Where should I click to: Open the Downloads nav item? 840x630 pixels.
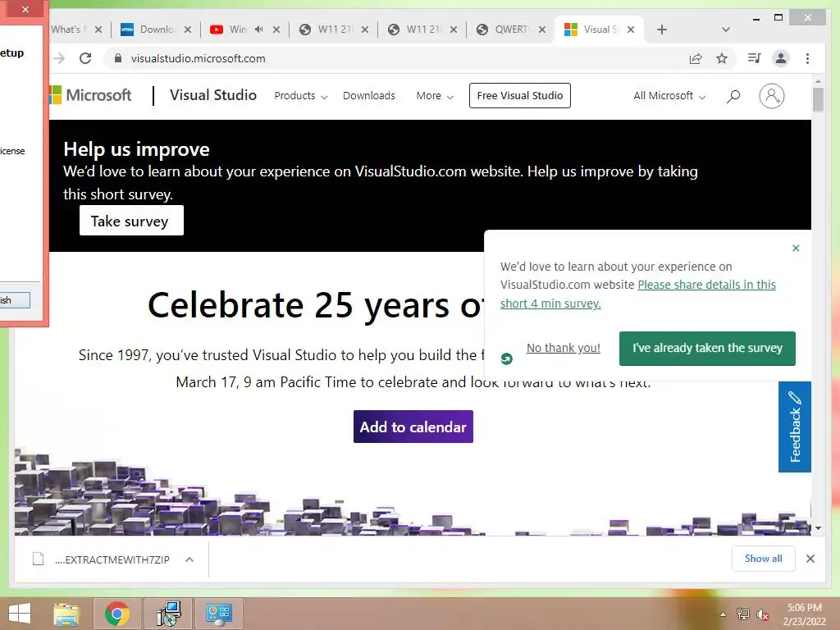(368, 96)
